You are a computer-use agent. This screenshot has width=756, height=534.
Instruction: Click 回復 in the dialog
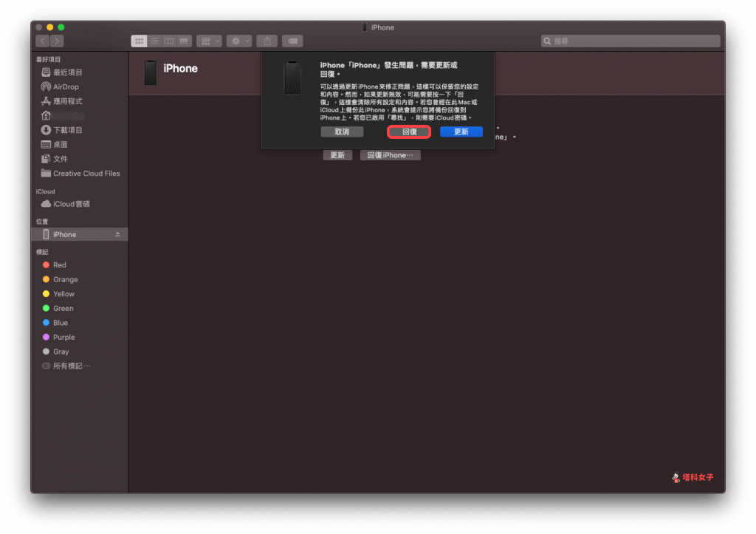click(409, 131)
